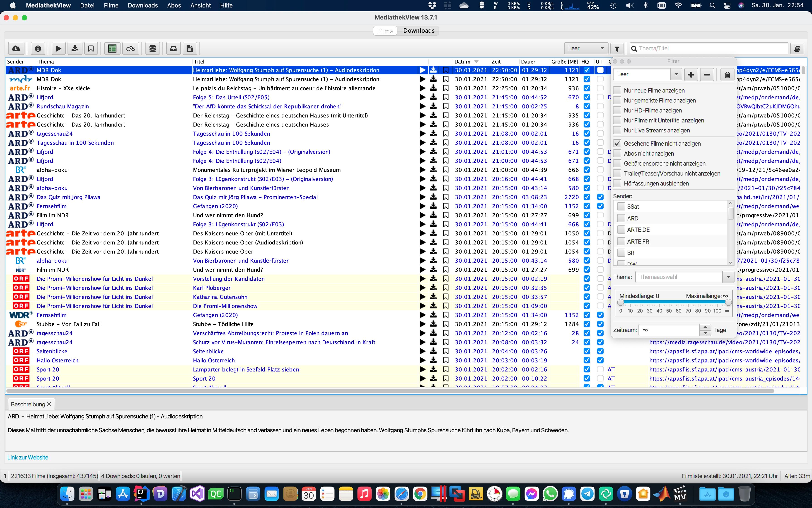Open Spotlight search in menu bar
The width and height of the screenshot is (812, 508).
point(712,5)
